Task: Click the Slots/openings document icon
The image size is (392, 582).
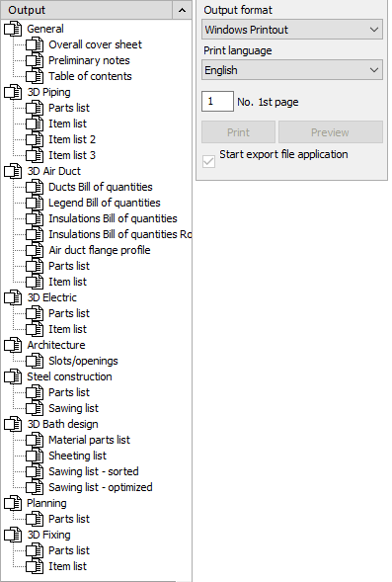Action: [x=35, y=361]
